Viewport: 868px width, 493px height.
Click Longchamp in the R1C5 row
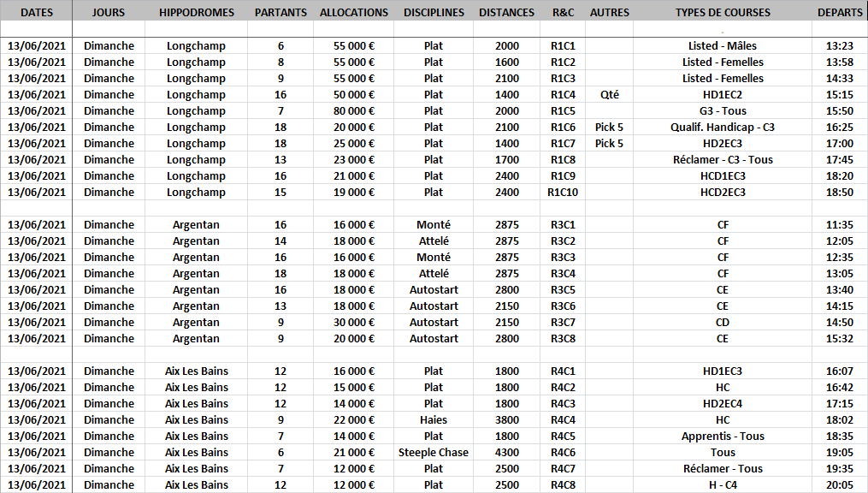196,110
